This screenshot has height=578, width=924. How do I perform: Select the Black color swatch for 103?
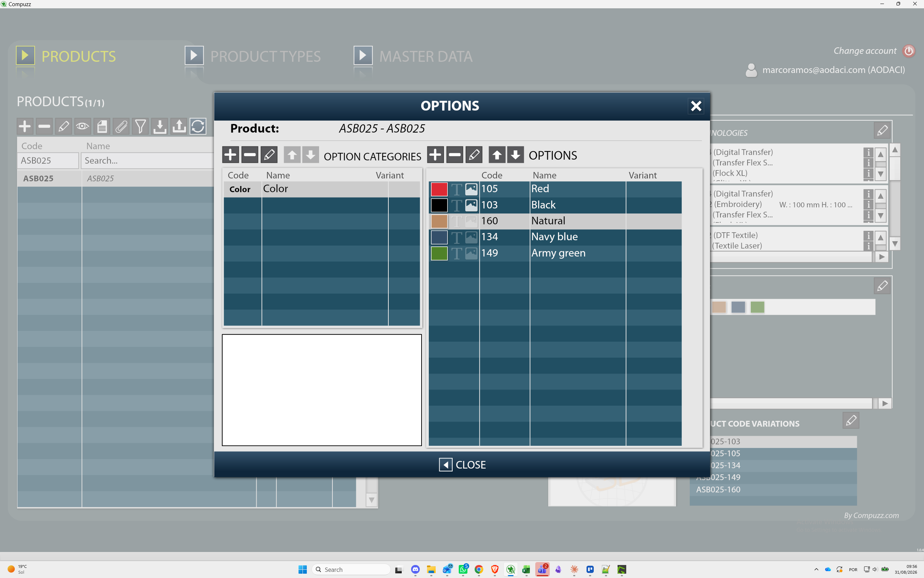pyautogui.click(x=439, y=205)
